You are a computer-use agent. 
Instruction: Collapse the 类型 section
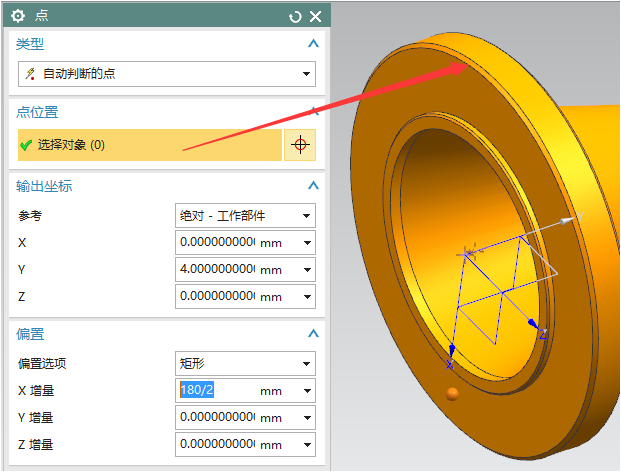313,44
